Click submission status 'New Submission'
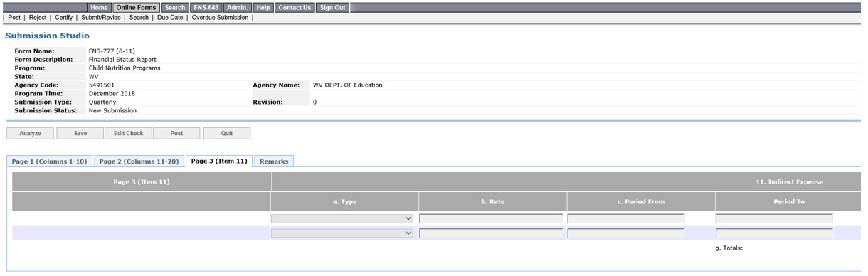Screen dimensions: 868x276 tap(112, 111)
